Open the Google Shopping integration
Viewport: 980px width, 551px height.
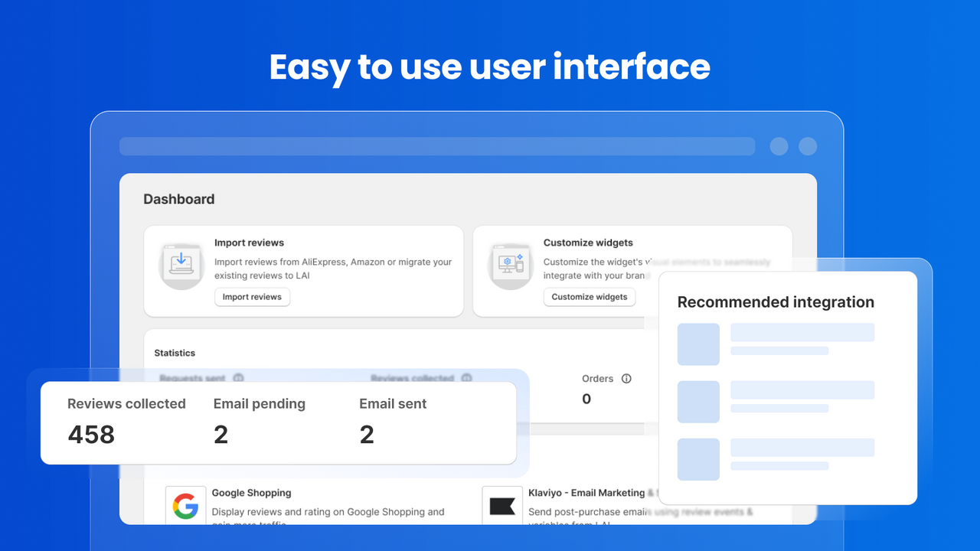(x=251, y=493)
